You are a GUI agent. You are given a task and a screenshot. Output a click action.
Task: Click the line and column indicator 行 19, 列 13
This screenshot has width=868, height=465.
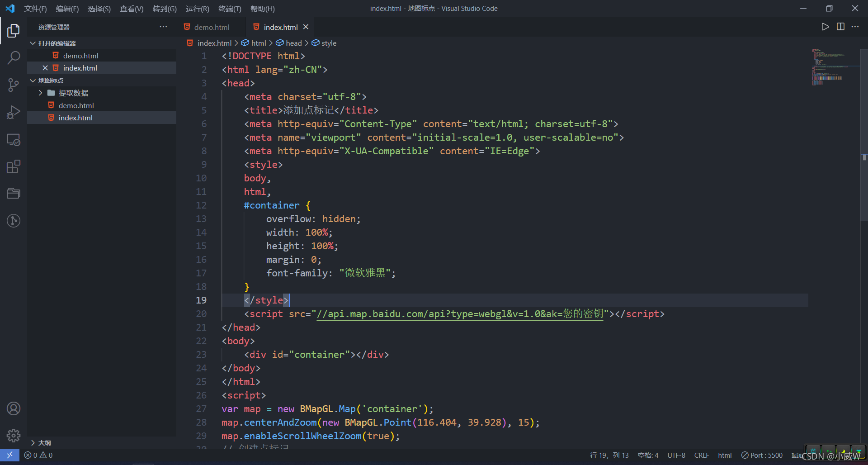(609, 455)
